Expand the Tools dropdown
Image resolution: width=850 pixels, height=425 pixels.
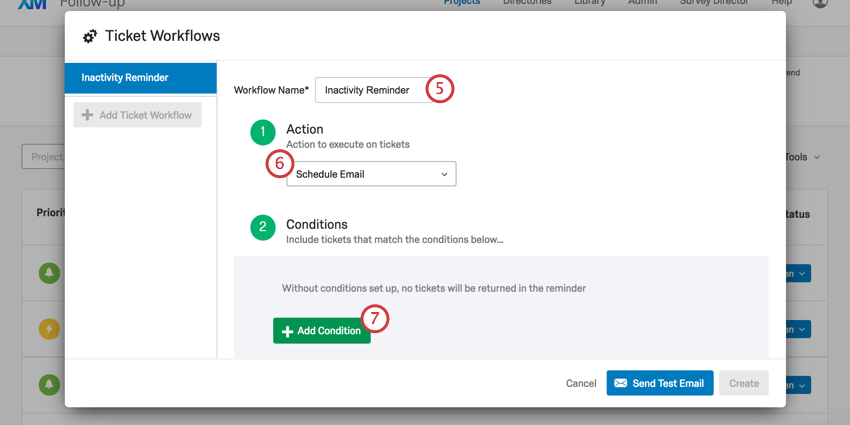tap(802, 157)
